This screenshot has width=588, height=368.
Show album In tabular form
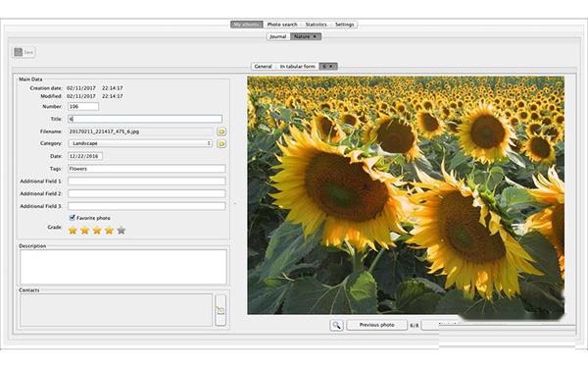[297, 67]
